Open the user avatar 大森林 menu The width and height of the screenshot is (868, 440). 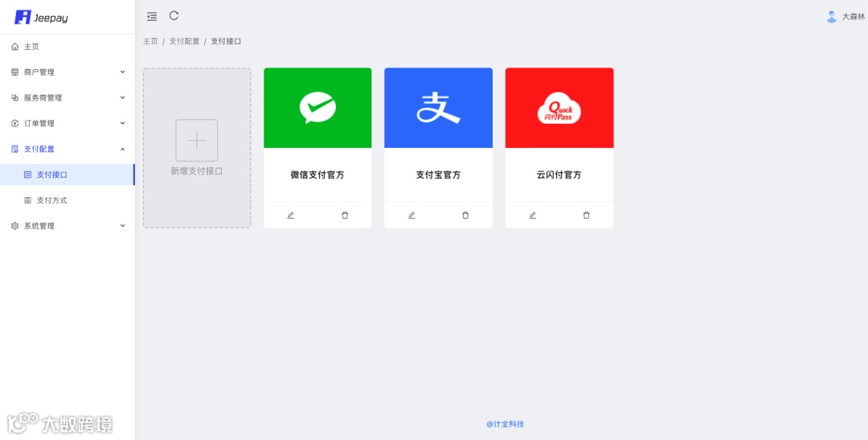pos(845,17)
